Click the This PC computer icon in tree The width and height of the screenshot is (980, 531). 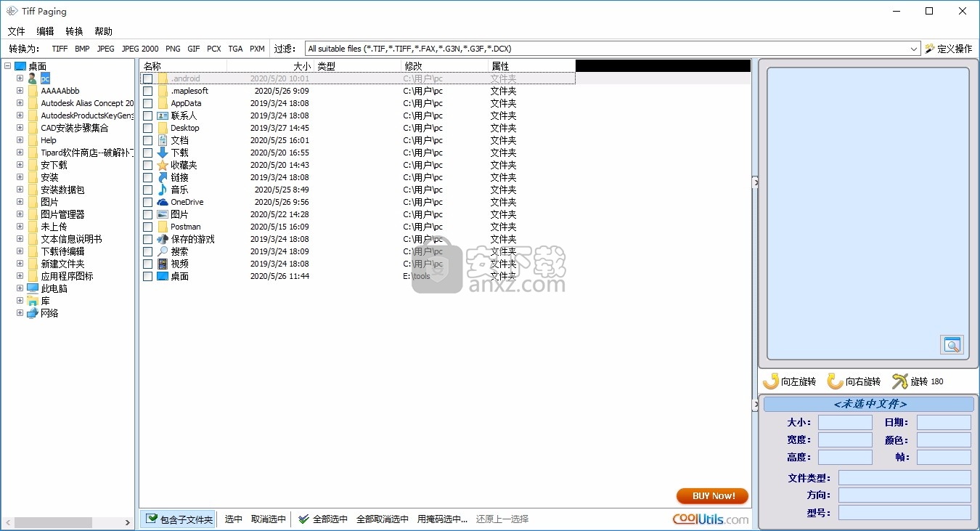pos(33,288)
